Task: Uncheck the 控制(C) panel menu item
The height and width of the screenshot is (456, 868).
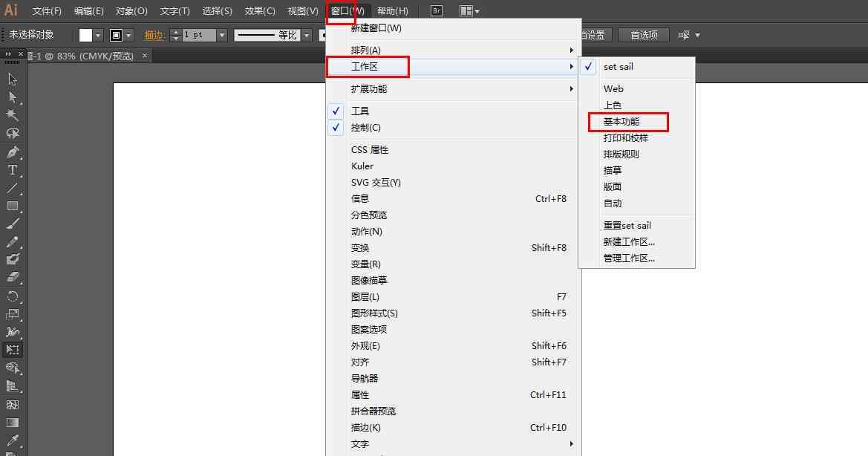Action: pyautogui.click(x=452, y=127)
